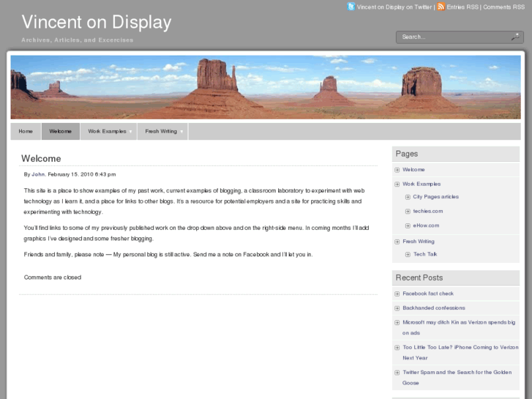Click the Recent Posts widget heading

tap(419, 277)
